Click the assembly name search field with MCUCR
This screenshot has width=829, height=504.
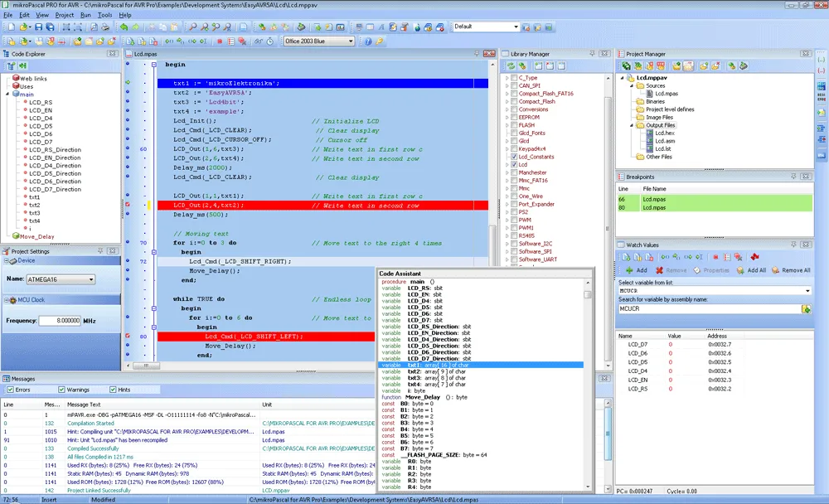tap(710, 309)
